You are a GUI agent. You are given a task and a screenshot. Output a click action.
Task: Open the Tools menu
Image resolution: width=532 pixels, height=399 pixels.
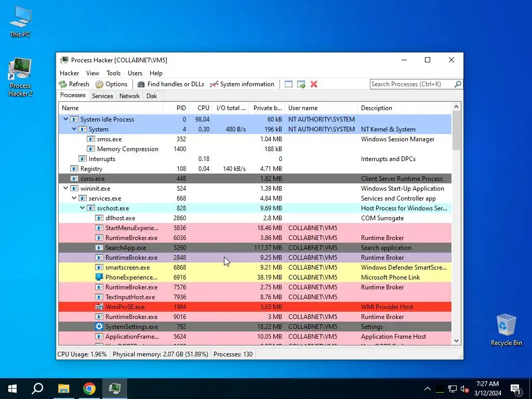coord(113,73)
